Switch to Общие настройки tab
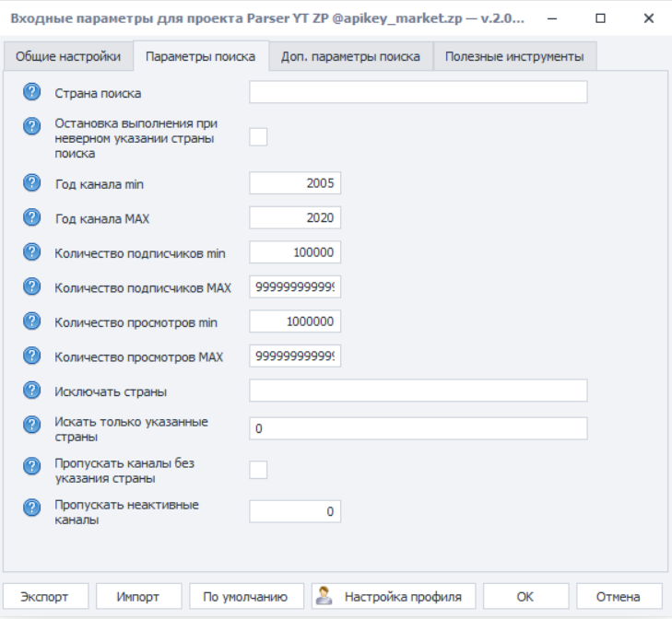 click(x=68, y=56)
